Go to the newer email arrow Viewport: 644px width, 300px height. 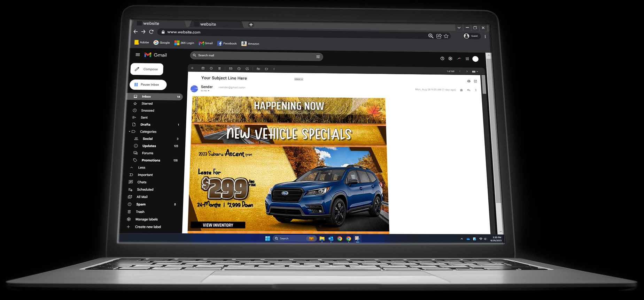click(460, 72)
